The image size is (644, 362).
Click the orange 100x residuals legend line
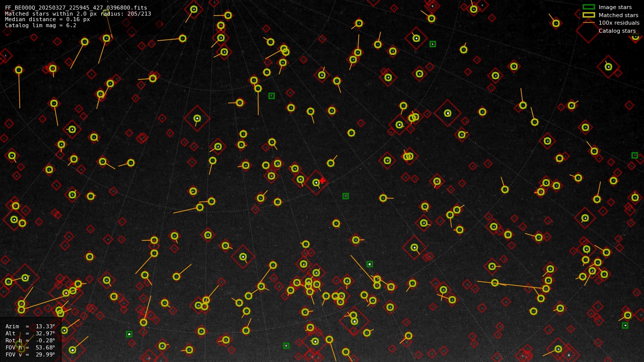pyautogui.click(x=589, y=23)
